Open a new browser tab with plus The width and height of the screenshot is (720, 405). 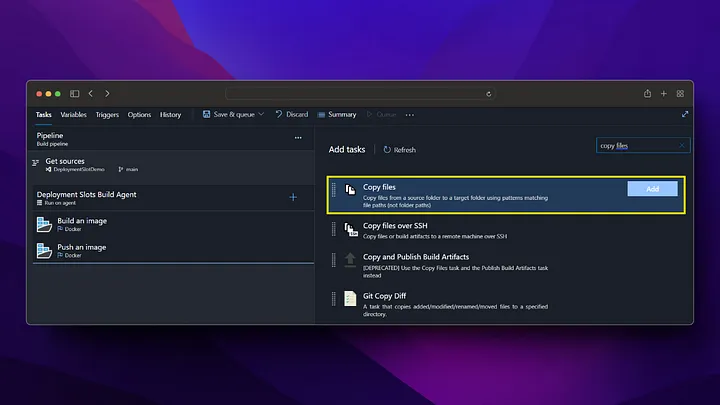664,94
